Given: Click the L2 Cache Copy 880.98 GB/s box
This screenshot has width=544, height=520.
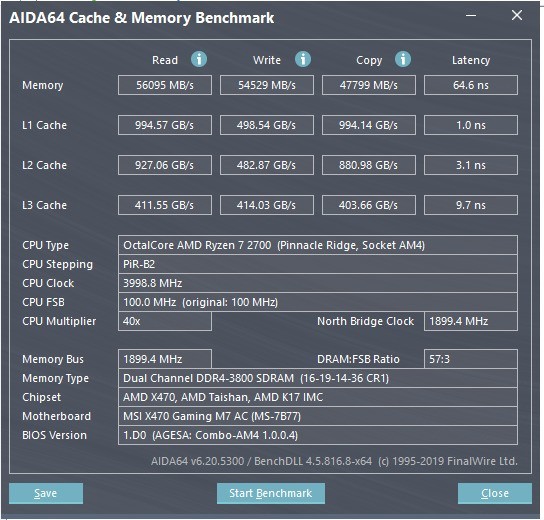Looking at the screenshot, I should coord(369,165).
